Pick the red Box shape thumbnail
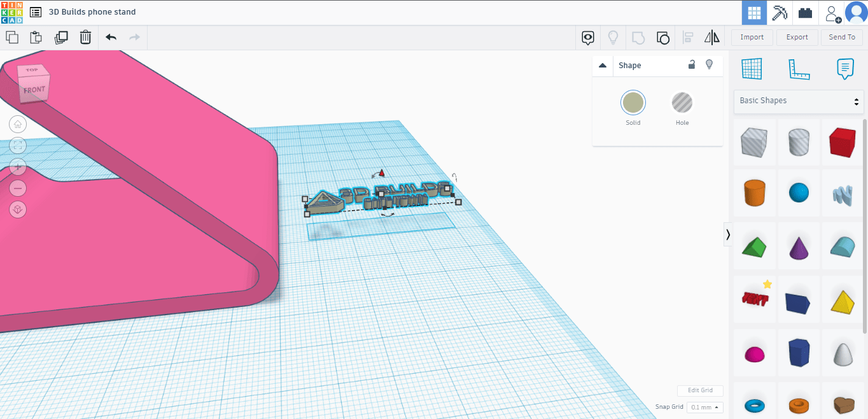868x419 pixels. (842, 141)
